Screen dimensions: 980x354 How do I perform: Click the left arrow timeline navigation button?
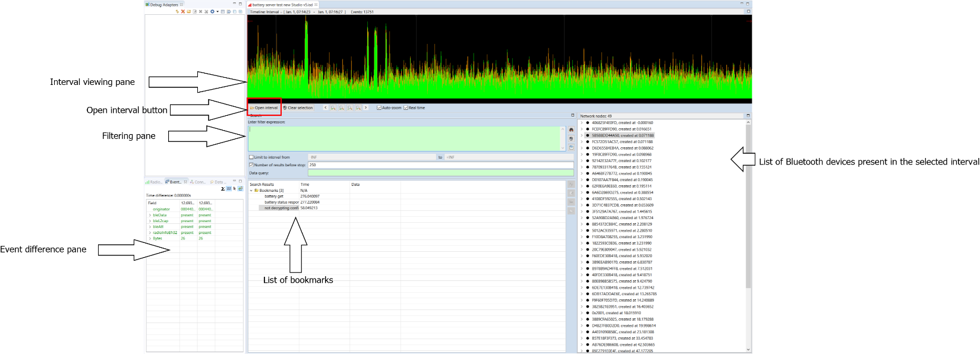[x=325, y=108]
